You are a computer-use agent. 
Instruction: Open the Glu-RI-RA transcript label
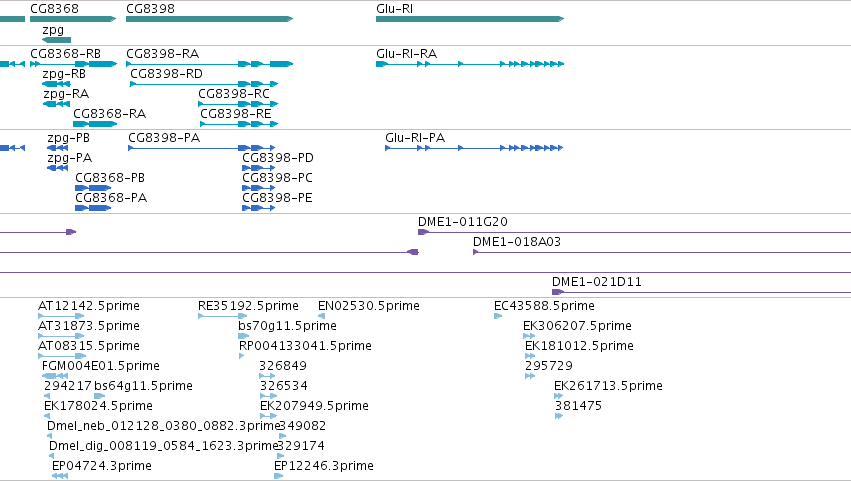coord(407,54)
